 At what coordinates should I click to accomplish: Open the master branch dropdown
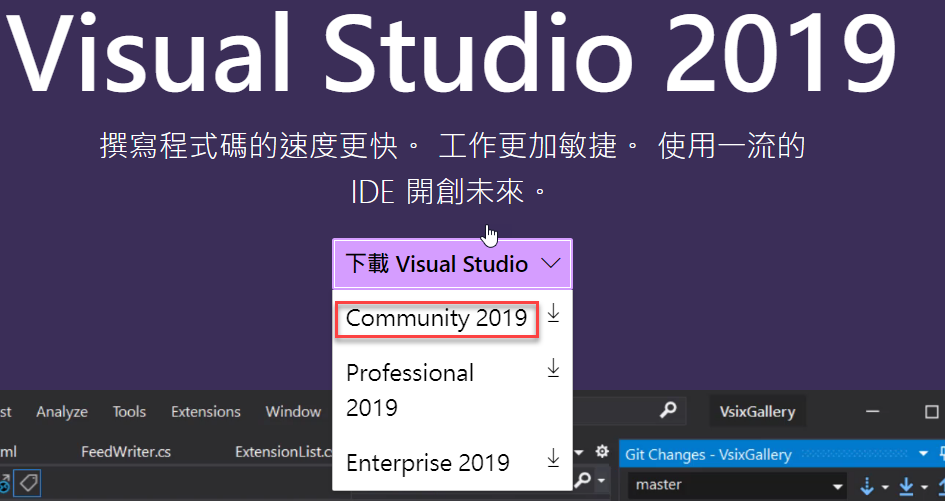tap(738, 485)
